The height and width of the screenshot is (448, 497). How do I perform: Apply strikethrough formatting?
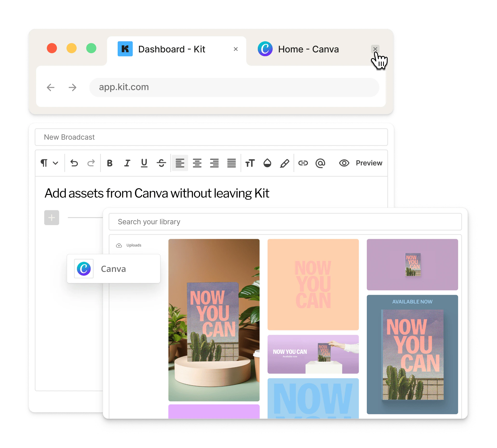point(161,163)
